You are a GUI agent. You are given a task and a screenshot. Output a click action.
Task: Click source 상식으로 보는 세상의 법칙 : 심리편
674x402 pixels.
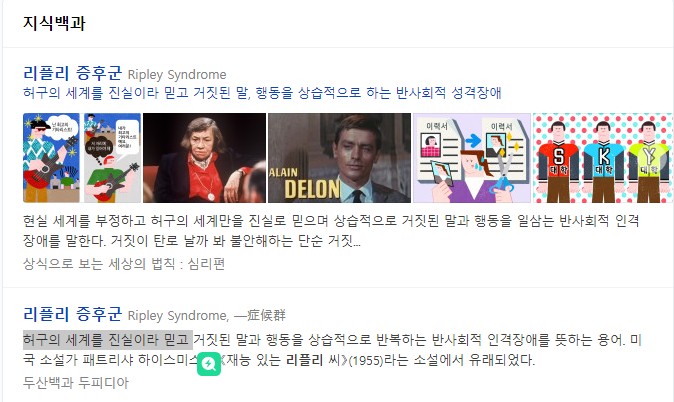tap(124, 264)
